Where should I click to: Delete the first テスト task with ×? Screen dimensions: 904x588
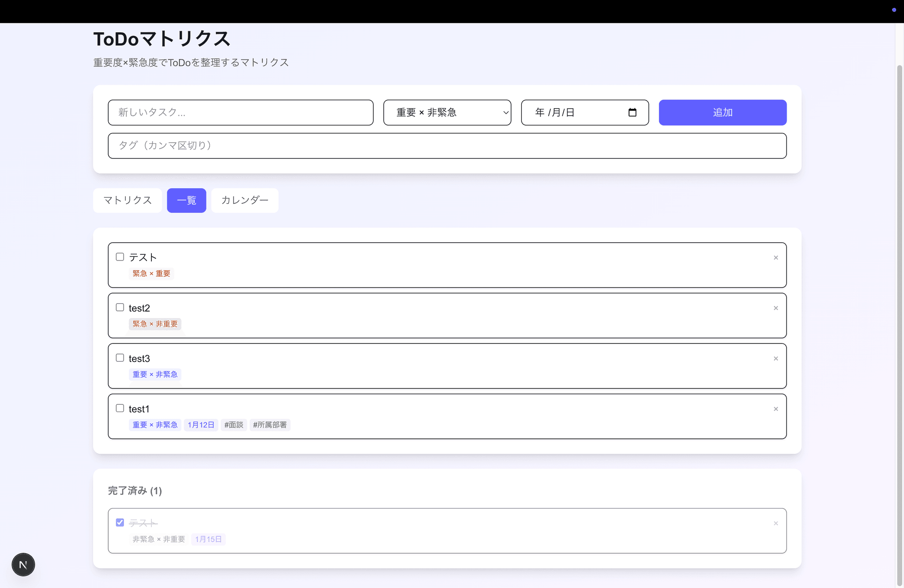[776, 258]
